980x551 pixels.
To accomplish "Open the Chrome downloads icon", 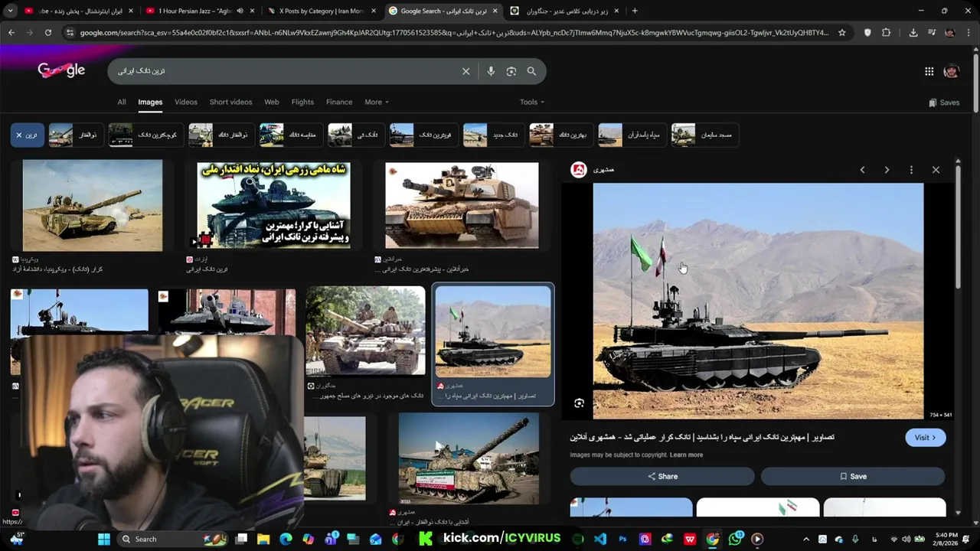I will (913, 33).
